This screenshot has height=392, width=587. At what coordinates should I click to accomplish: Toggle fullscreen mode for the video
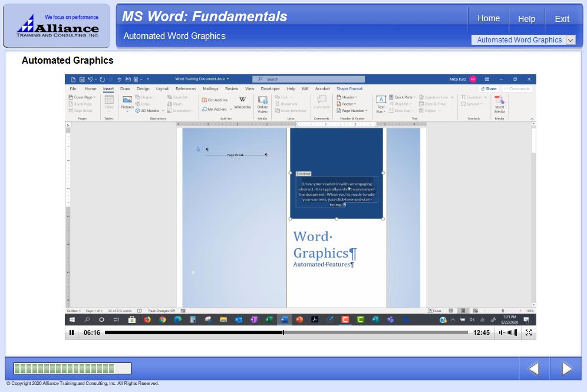point(529,332)
